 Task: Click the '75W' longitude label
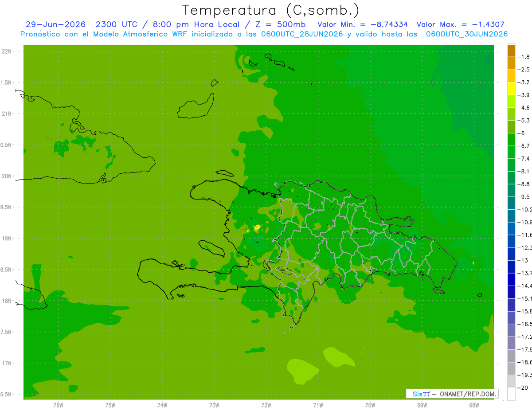(110, 405)
